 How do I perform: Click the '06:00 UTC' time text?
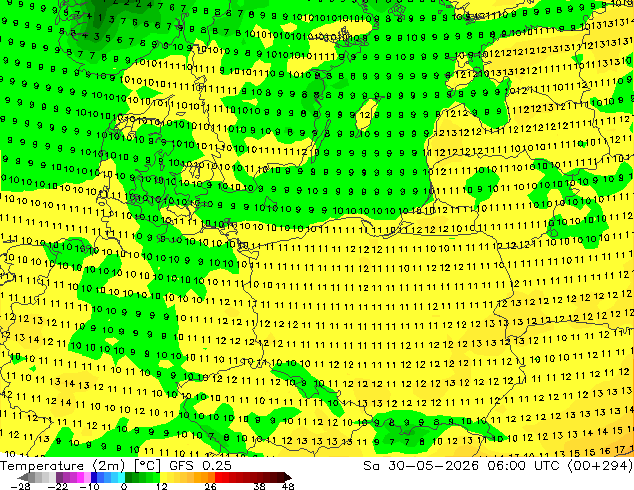click(x=523, y=466)
